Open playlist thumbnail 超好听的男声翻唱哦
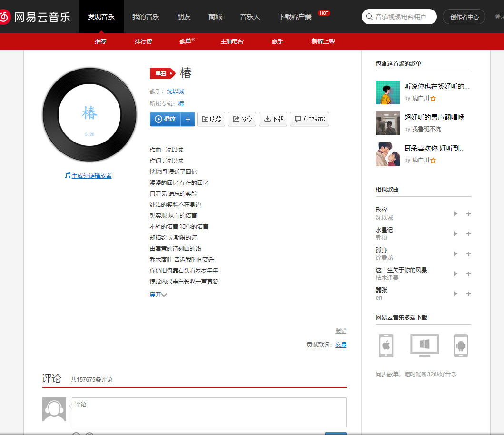 pyautogui.click(x=388, y=123)
